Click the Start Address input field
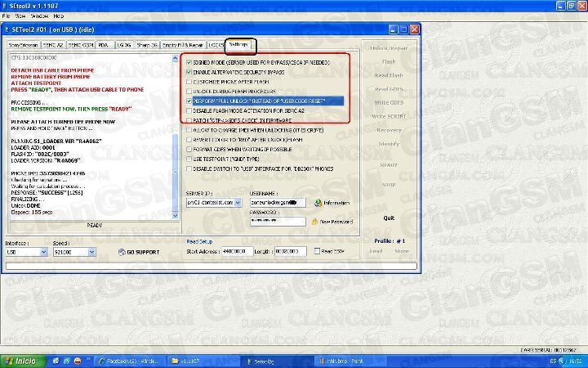The image size is (588, 368). (x=237, y=251)
